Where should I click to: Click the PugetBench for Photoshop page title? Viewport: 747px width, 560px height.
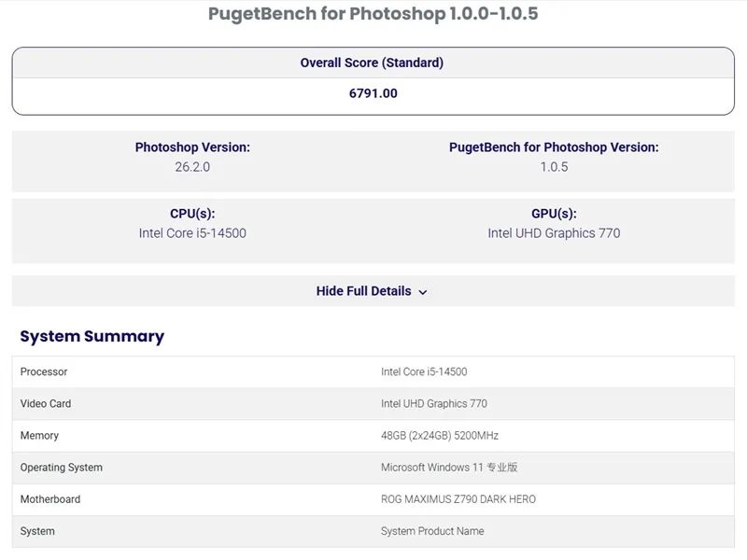coord(373,14)
